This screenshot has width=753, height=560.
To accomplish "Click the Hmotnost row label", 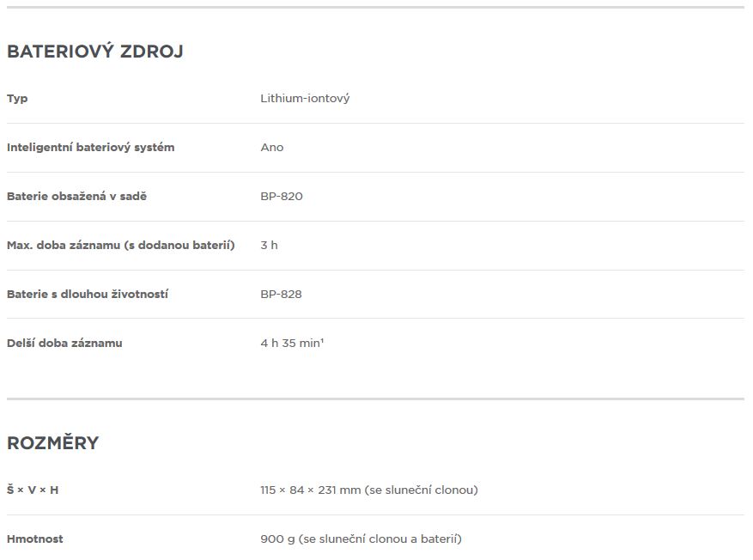I will pyautogui.click(x=35, y=539).
